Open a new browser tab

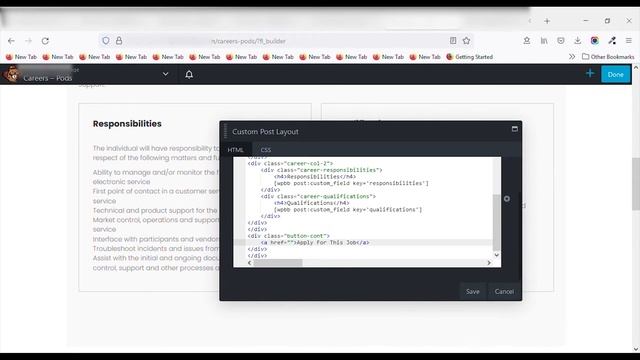tap(547, 21)
